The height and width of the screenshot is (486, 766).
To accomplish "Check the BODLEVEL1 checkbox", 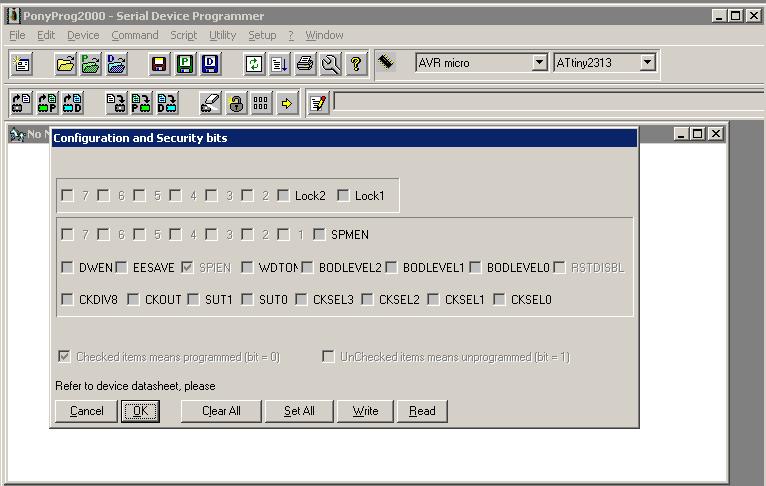I will 391,267.
